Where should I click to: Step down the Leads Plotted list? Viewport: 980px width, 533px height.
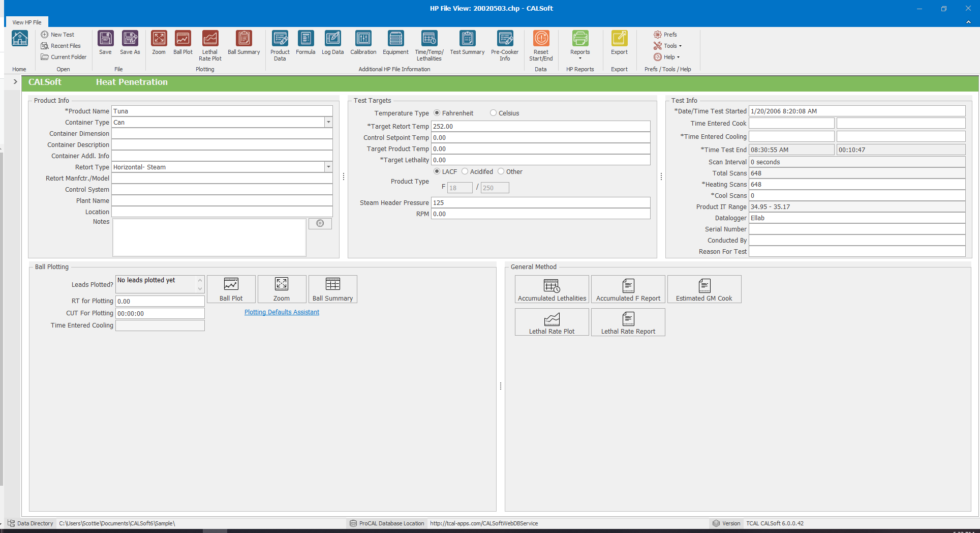click(200, 288)
